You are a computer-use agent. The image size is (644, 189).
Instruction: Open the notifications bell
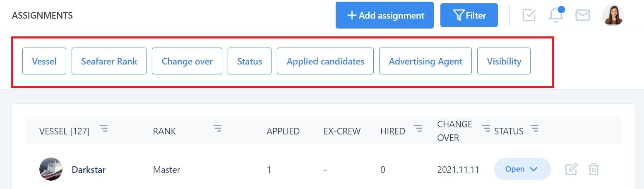click(x=556, y=15)
